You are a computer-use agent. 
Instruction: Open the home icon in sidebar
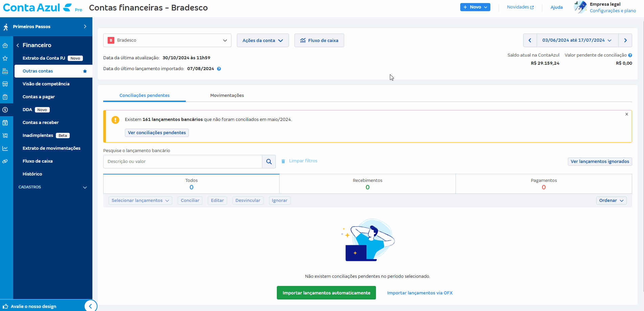(x=5, y=45)
